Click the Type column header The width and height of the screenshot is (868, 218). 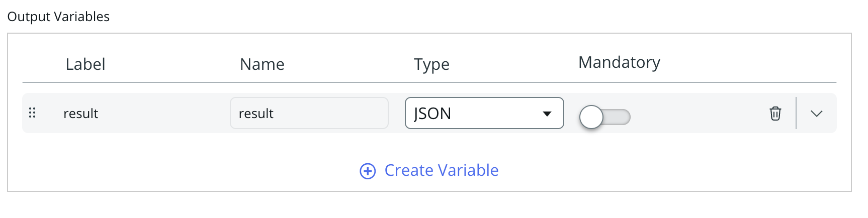click(431, 64)
